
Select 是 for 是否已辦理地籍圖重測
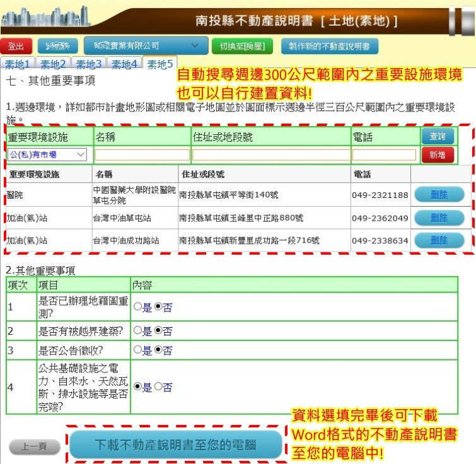[137, 308]
